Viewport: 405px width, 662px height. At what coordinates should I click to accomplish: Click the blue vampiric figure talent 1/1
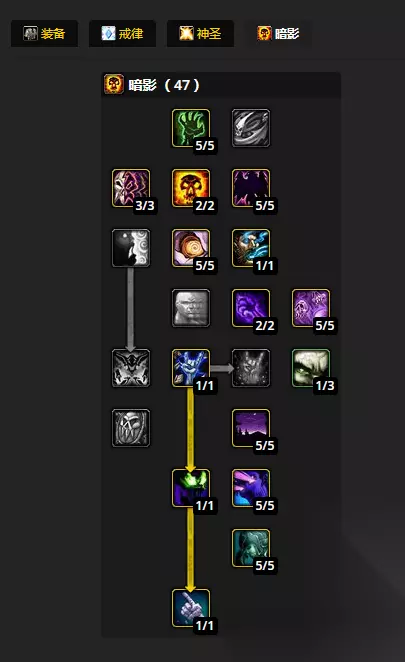click(x=191, y=368)
